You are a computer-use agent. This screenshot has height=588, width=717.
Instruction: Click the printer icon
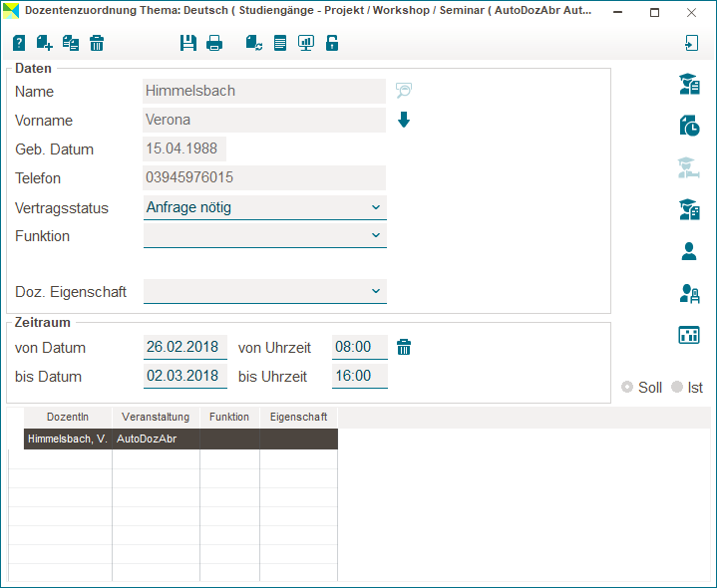pyautogui.click(x=214, y=43)
